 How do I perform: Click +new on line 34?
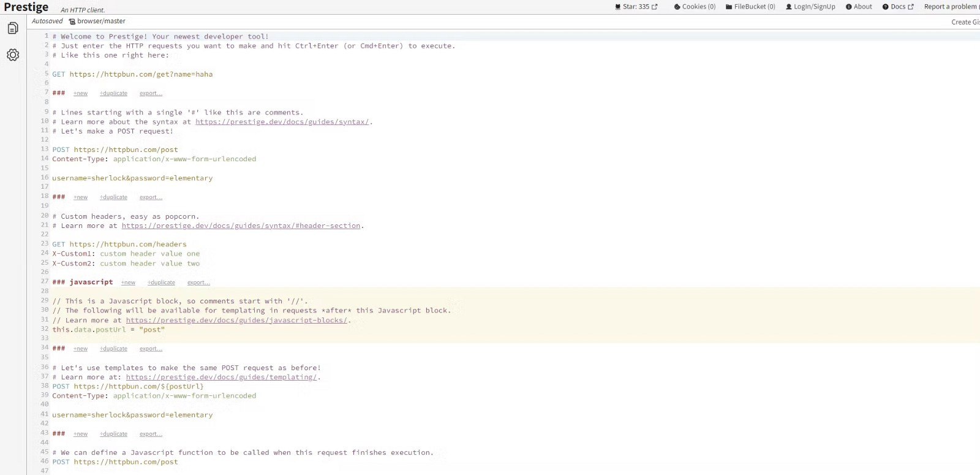pyautogui.click(x=81, y=349)
